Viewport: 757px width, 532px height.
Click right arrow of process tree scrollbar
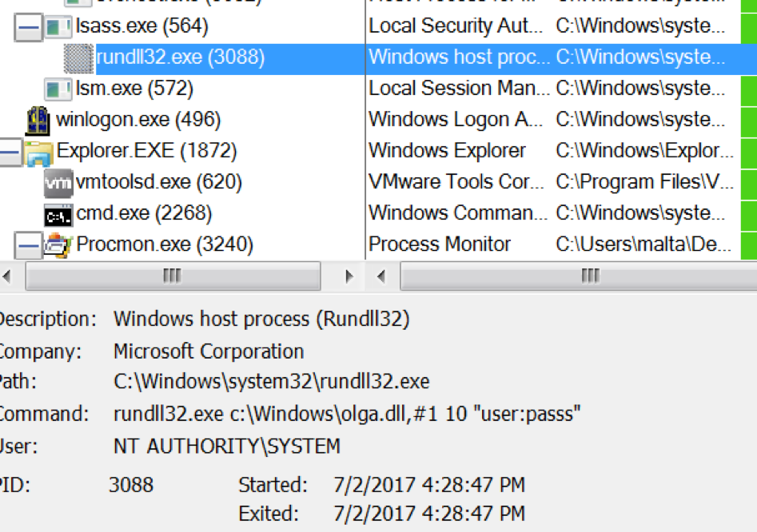point(349,276)
